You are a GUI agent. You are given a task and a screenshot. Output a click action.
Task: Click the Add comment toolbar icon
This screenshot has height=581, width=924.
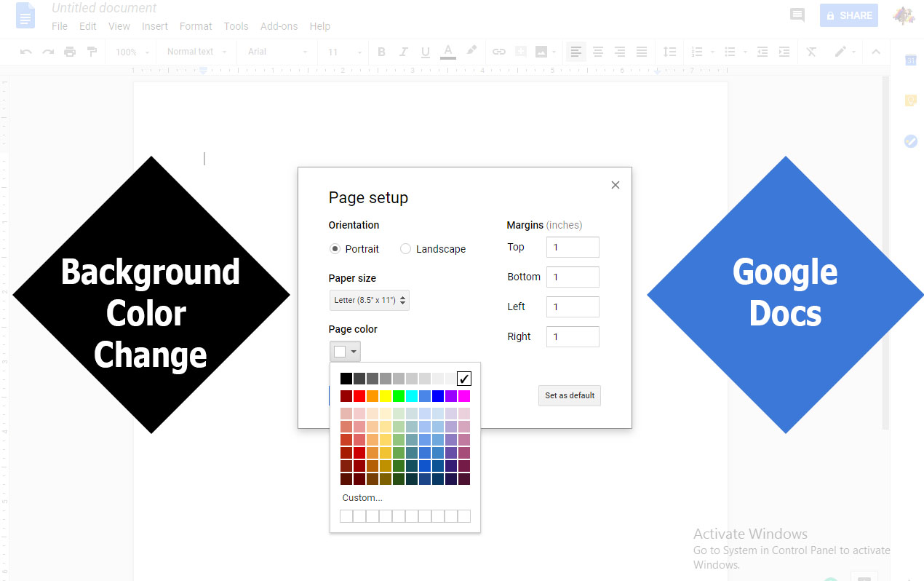pos(520,52)
